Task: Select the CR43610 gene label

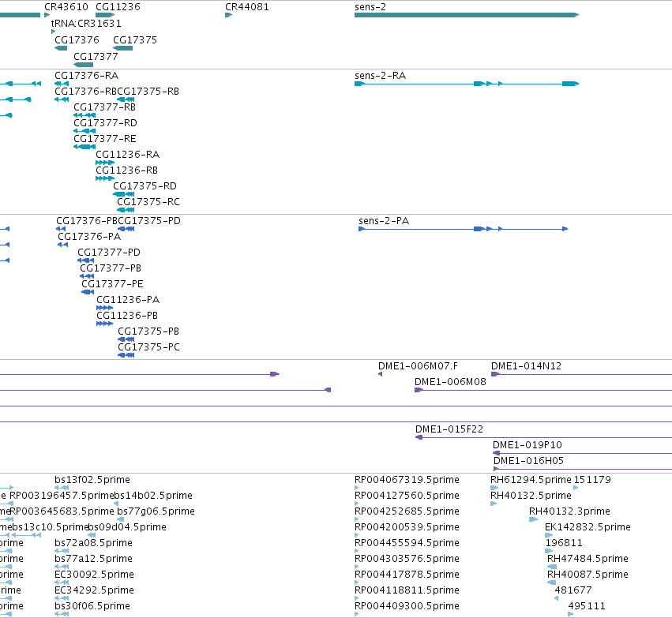Action: click(x=66, y=7)
